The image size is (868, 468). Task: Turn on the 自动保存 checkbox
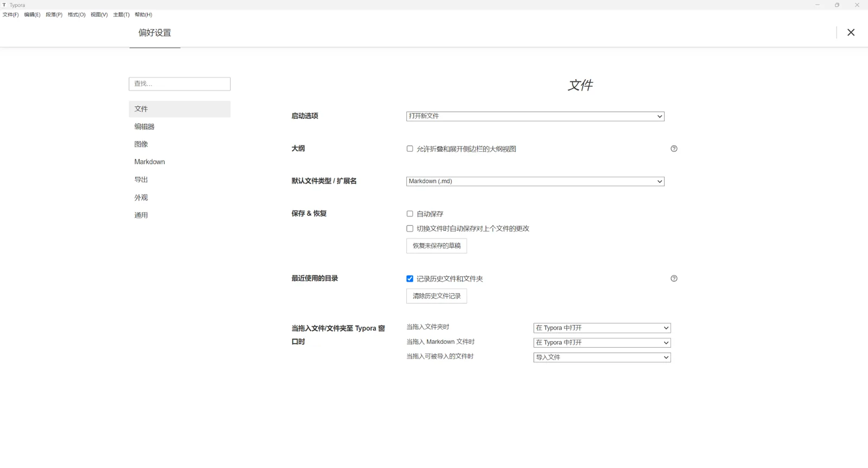tap(410, 214)
